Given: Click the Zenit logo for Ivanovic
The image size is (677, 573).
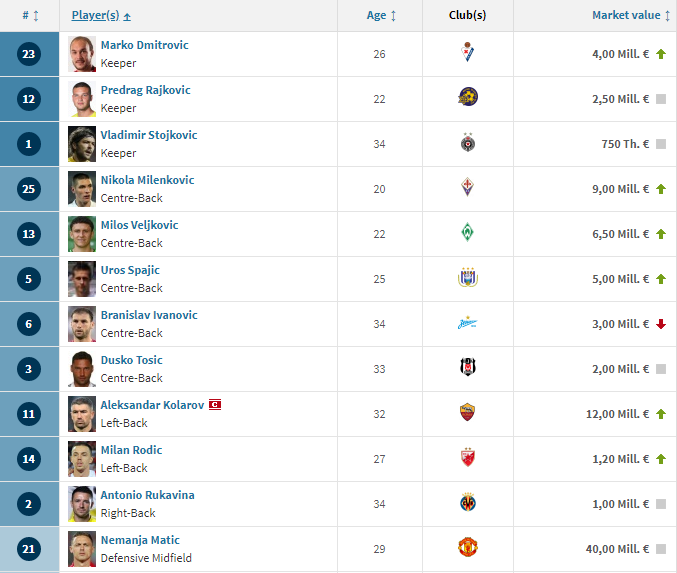Looking at the screenshot, I should coord(468,323).
